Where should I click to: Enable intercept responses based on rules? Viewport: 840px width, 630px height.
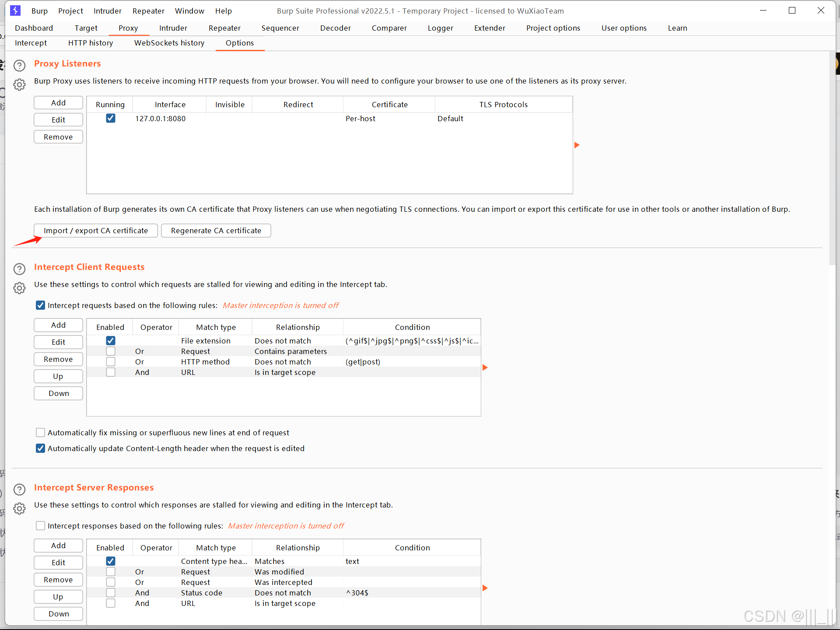click(x=40, y=525)
